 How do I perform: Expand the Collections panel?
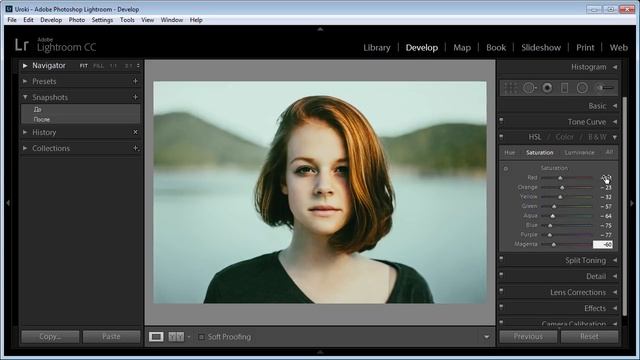[x=25, y=148]
